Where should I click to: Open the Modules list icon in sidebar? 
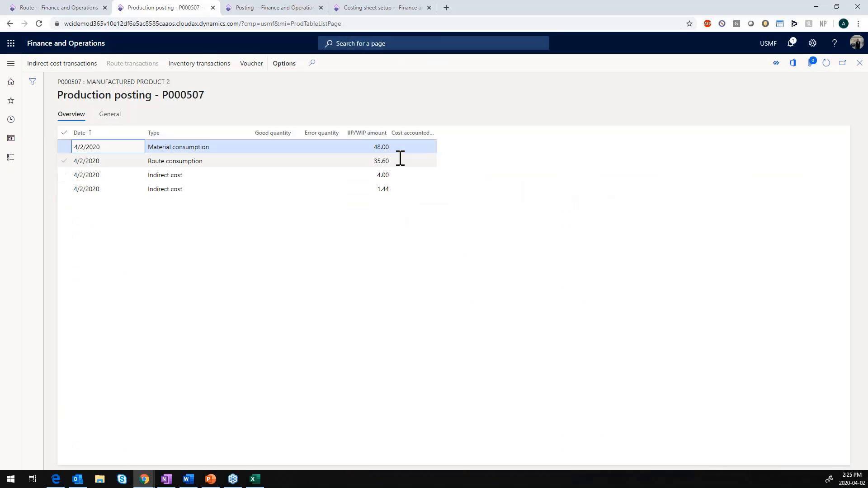pos(11,157)
